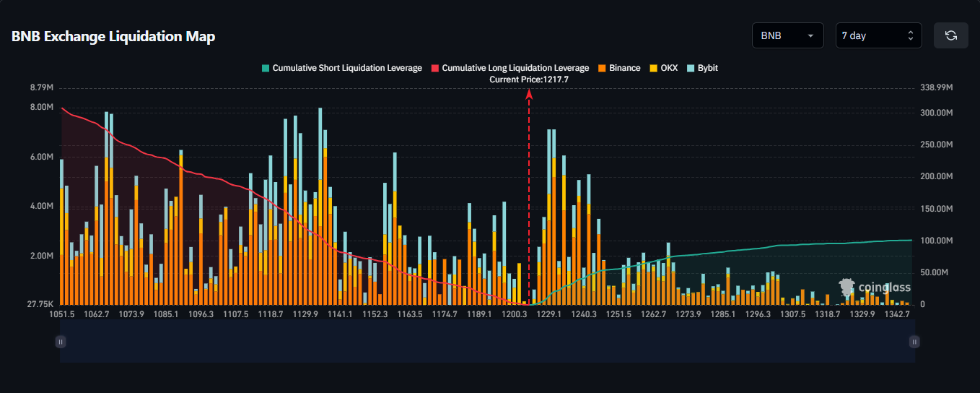Click the left zoom slider handle
This screenshot has width=980, height=393.
pos(61,342)
